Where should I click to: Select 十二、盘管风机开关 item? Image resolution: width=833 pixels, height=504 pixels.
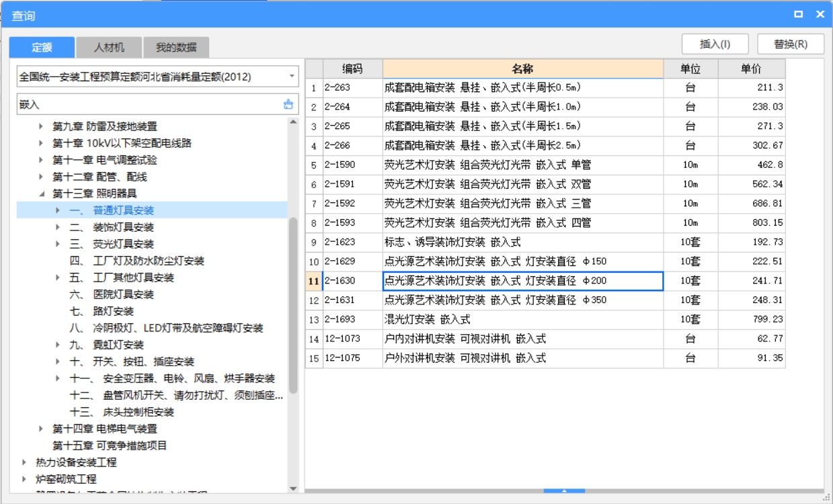pos(176,395)
